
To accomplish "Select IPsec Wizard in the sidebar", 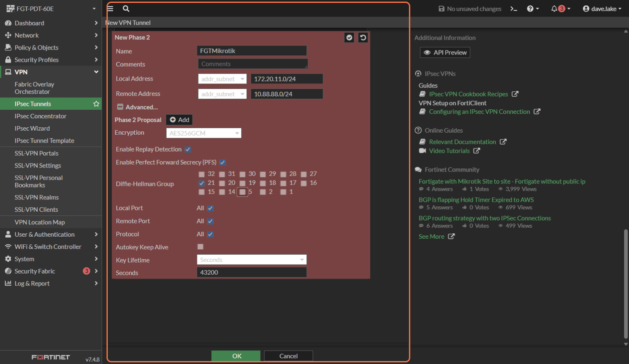I will click(x=33, y=128).
